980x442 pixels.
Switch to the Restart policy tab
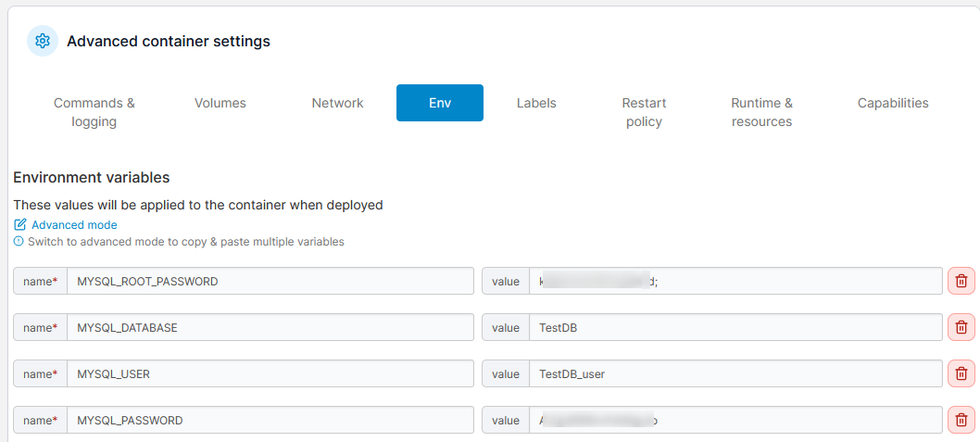click(x=644, y=112)
